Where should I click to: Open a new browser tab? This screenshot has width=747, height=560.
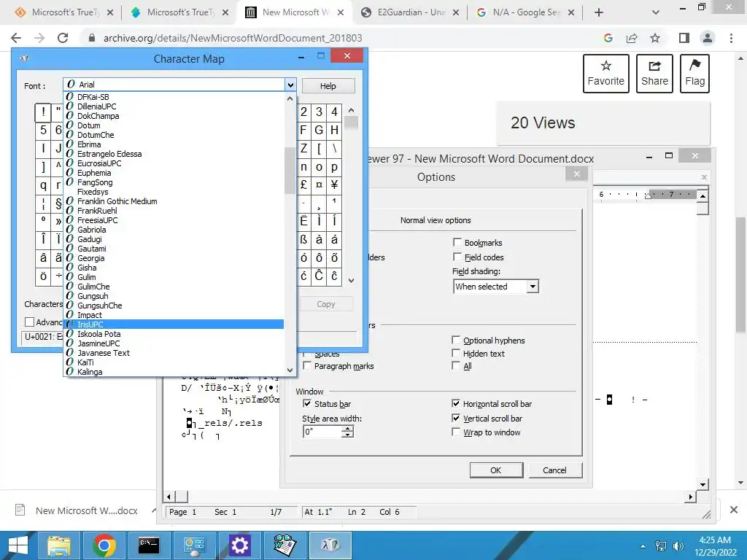coord(599,13)
